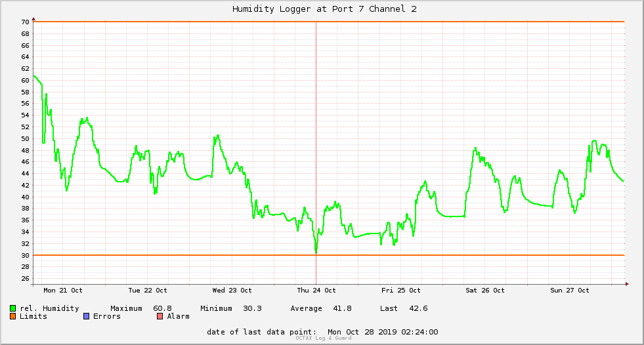This screenshot has width=644, height=345.
Task: Click the 'Average' statistic label
Action: point(306,308)
